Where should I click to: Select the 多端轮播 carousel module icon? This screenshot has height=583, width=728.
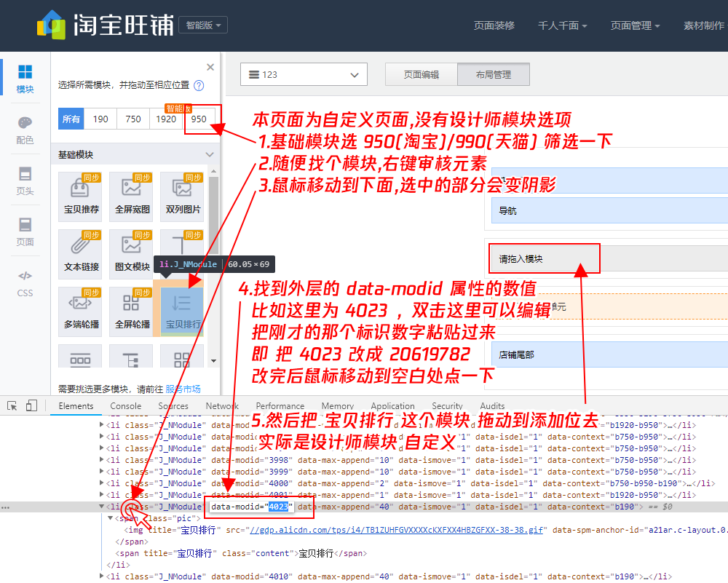(x=80, y=306)
